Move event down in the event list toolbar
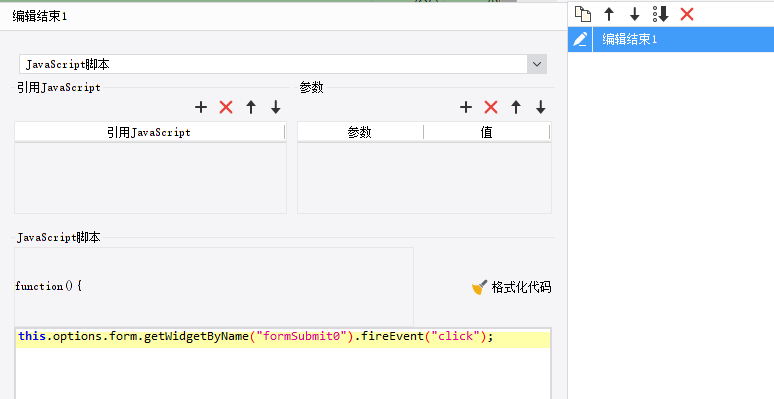 [x=635, y=14]
